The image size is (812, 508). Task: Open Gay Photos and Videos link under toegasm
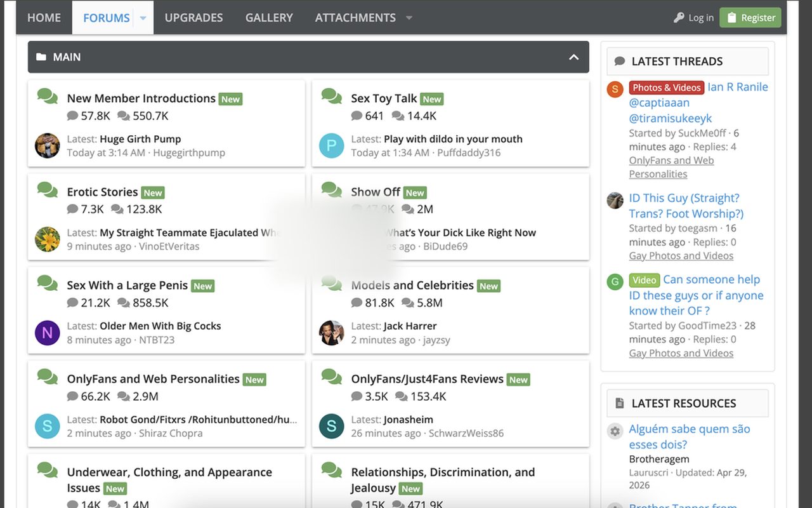[x=681, y=256]
